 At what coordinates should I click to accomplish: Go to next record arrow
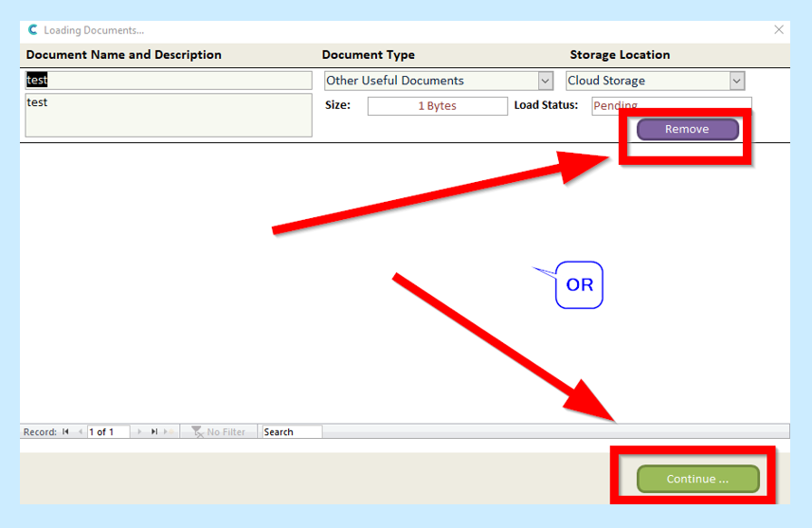139,431
